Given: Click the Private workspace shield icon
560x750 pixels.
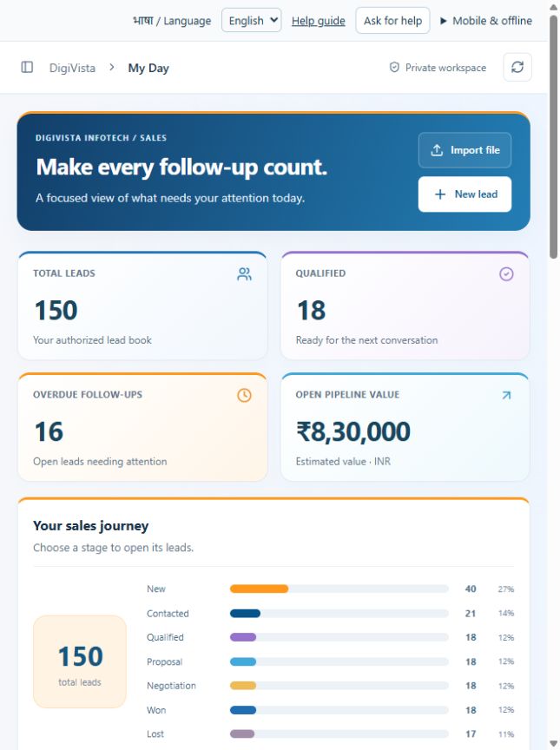Looking at the screenshot, I should 394,68.
